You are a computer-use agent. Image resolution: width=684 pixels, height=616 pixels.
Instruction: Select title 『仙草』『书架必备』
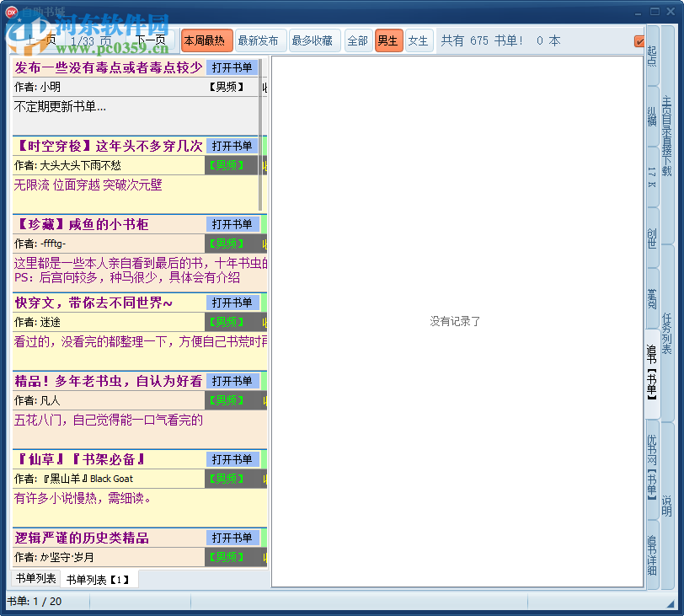[80, 459]
